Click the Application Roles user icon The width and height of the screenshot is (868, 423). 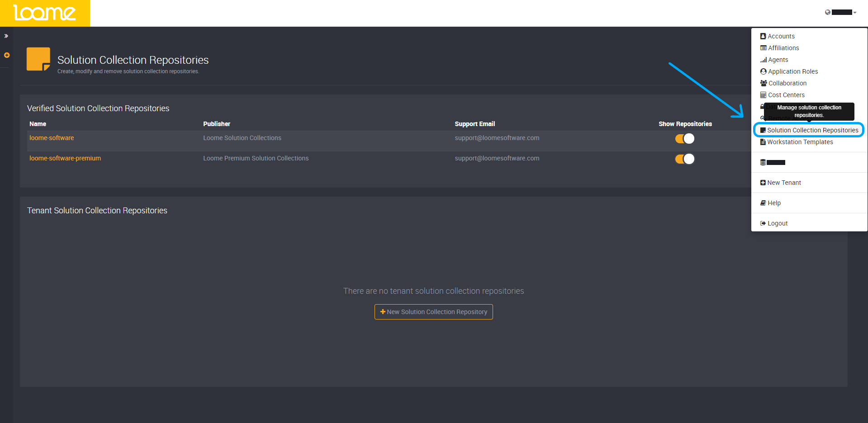coord(764,71)
